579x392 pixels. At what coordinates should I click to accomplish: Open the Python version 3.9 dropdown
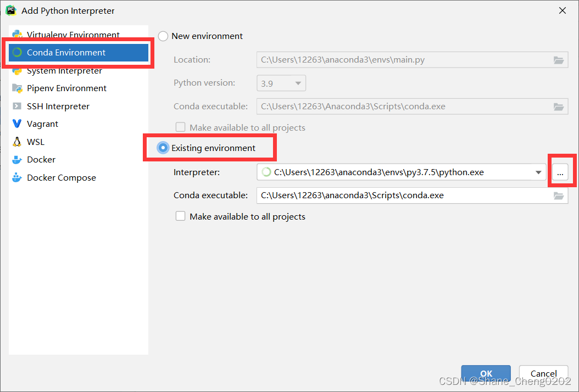(x=281, y=83)
